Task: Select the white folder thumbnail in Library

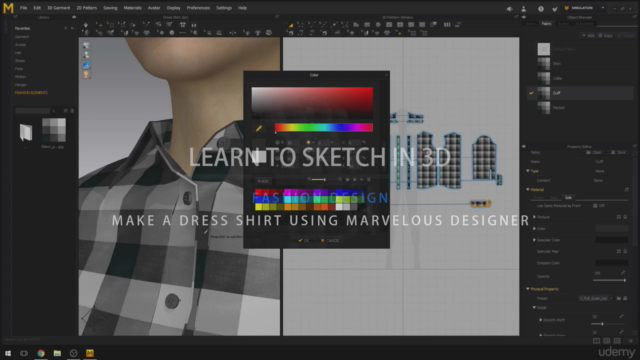Action: (x=26, y=132)
